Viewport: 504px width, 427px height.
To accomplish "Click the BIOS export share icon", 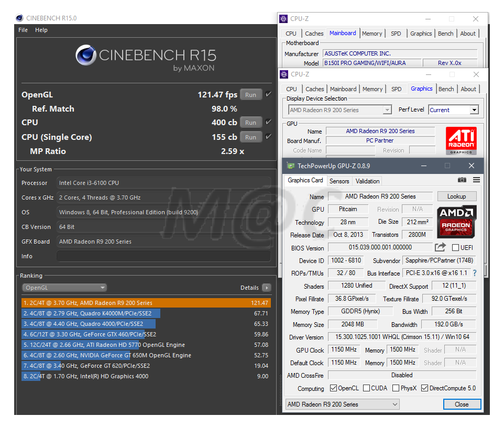I will point(441,247).
